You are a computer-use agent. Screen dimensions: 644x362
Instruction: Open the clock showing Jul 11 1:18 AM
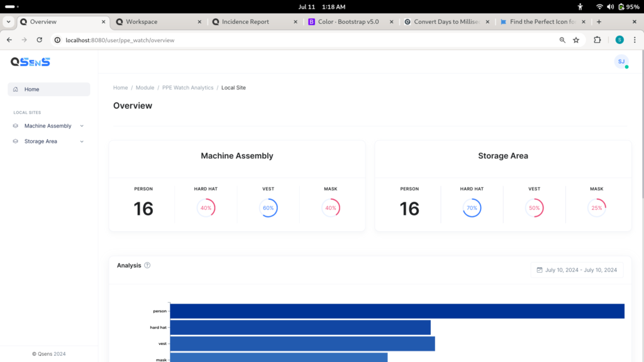tap(322, 6)
